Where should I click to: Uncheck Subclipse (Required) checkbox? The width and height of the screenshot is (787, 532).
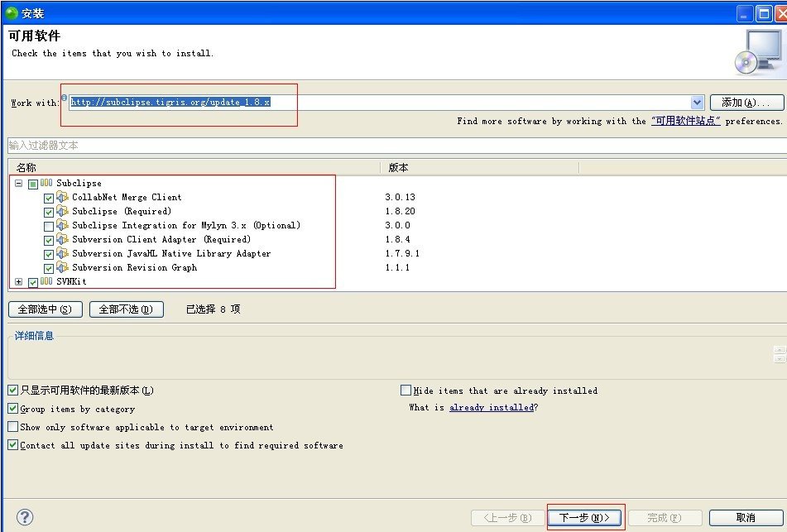click(49, 212)
